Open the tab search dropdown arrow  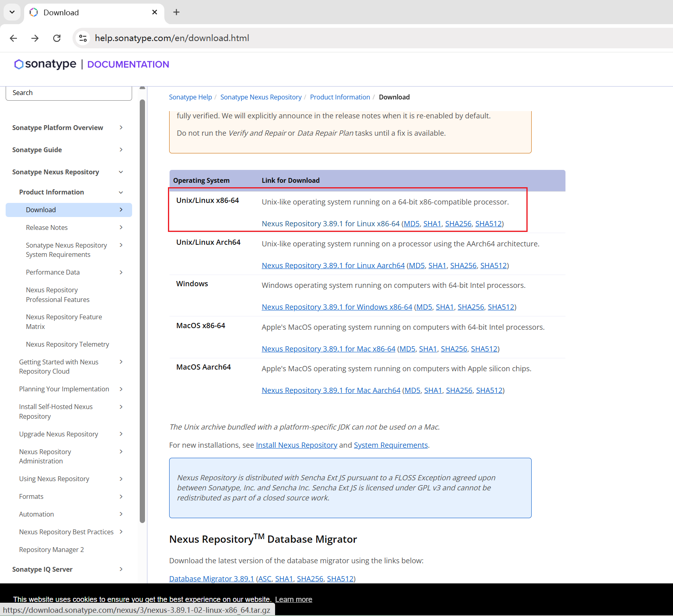coord(12,12)
